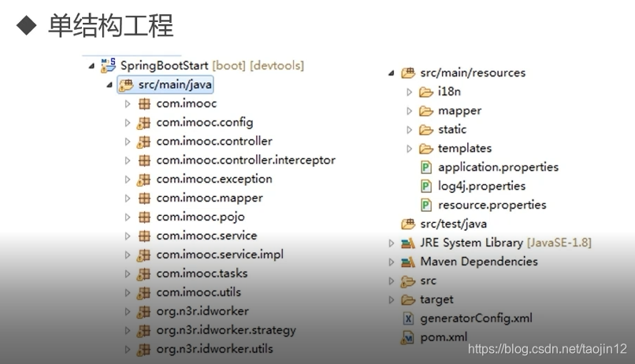Expand the com.imooc package arrow

click(x=128, y=104)
